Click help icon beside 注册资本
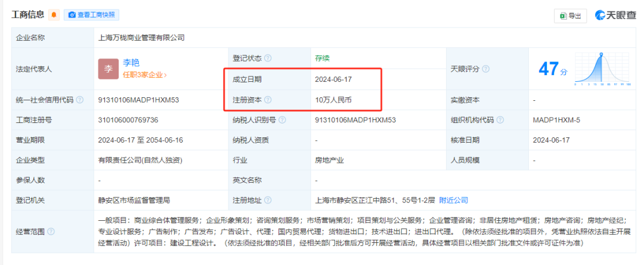 (x=268, y=100)
